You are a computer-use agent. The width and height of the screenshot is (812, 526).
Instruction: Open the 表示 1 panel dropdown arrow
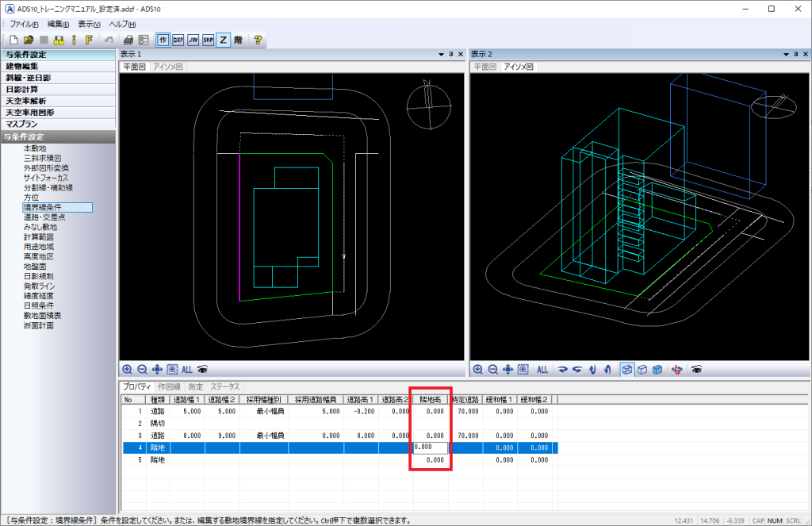441,55
